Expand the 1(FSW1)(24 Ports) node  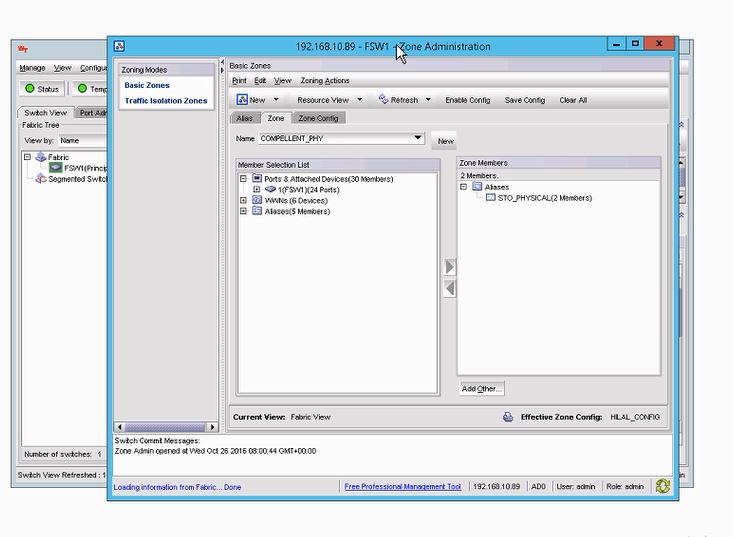tap(257, 189)
